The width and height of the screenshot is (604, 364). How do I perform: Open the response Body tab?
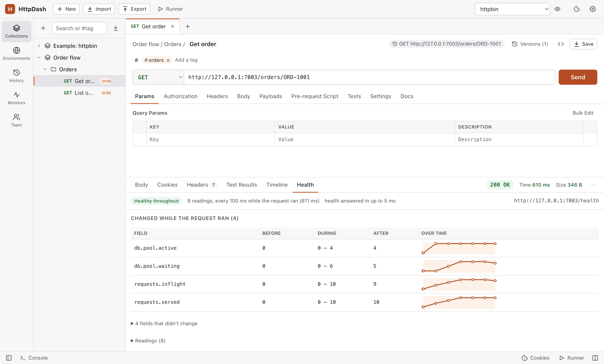pyautogui.click(x=141, y=185)
